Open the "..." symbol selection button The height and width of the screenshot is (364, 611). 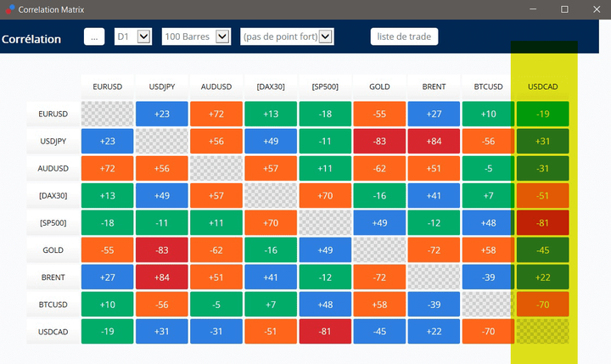[94, 36]
